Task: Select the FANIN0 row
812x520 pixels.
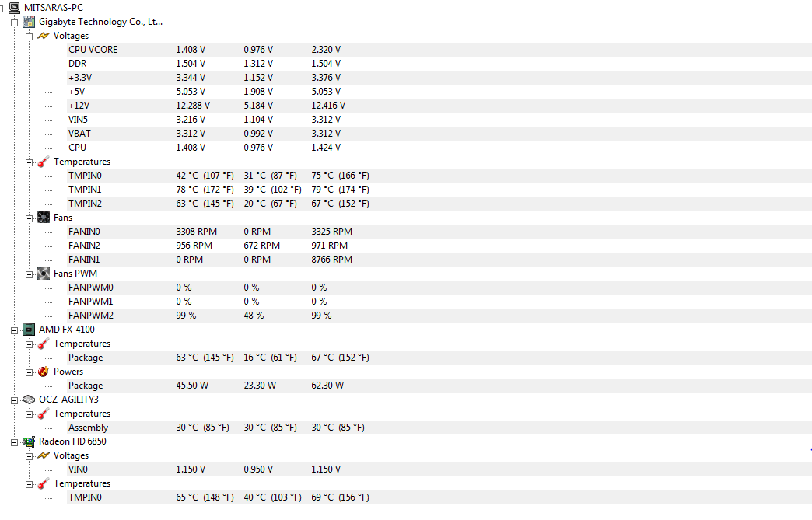Action: 439,232
